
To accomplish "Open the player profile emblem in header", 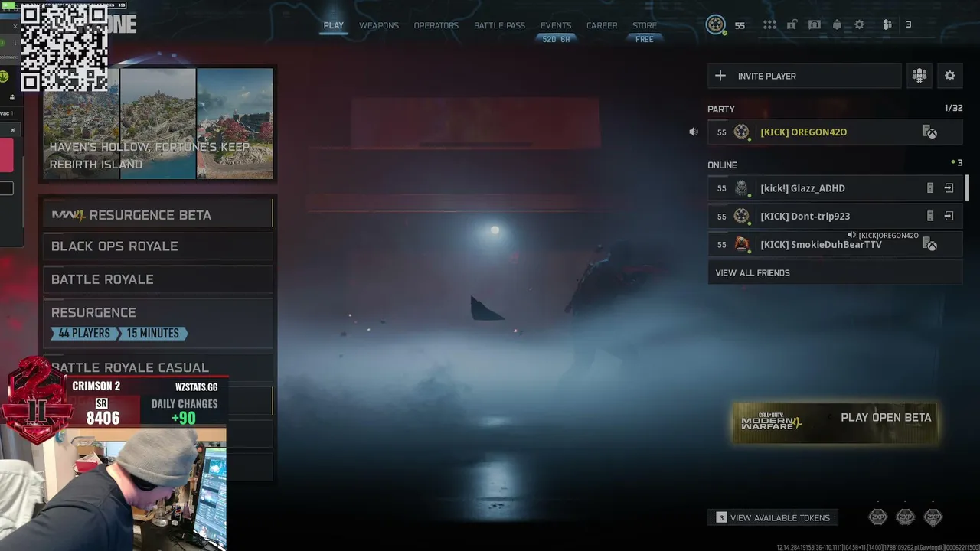I will [716, 25].
